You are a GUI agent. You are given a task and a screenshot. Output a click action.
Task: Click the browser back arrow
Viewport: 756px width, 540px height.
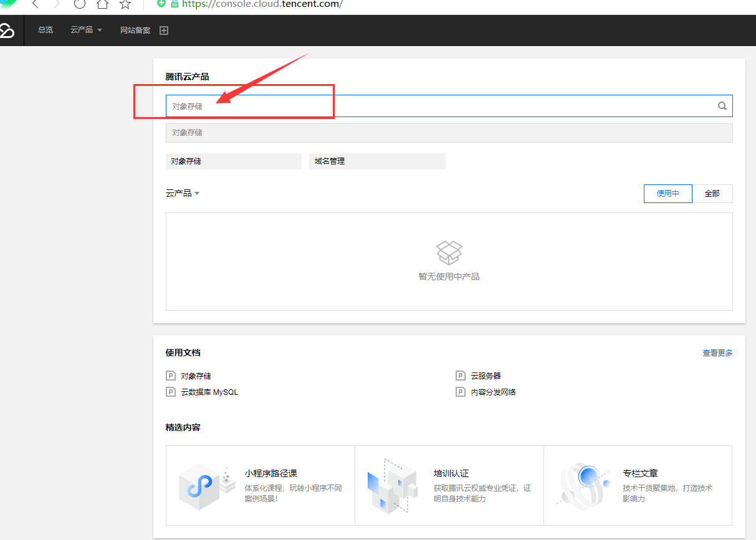click(x=35, y=4)
